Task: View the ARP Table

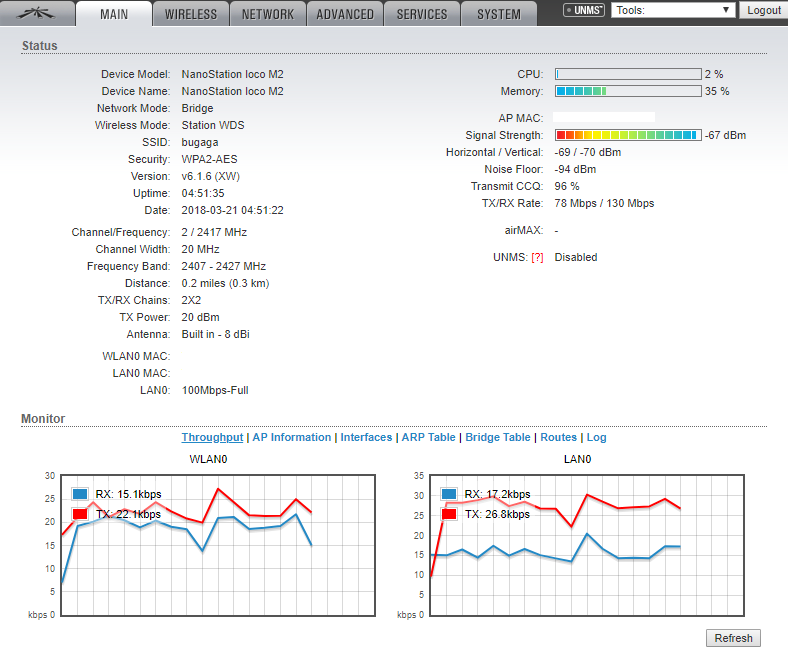Action: click(x=428, y=437)
